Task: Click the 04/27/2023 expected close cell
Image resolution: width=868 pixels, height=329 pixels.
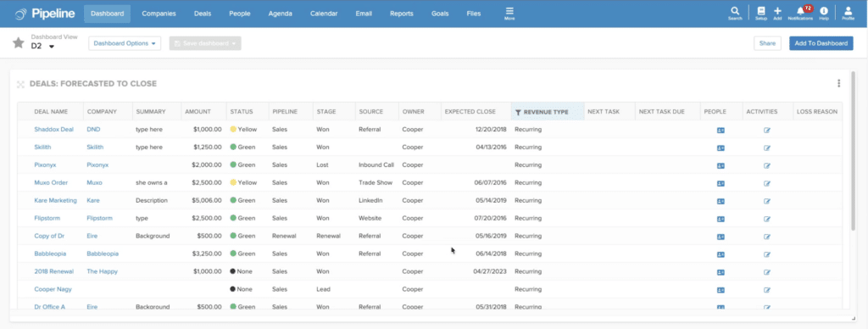Action: 489,271
